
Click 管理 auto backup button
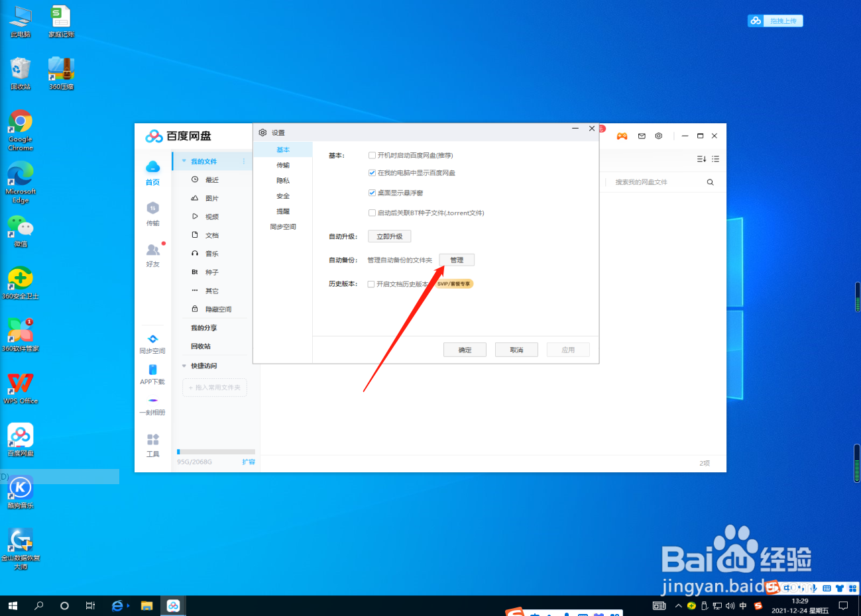point(457,260)
